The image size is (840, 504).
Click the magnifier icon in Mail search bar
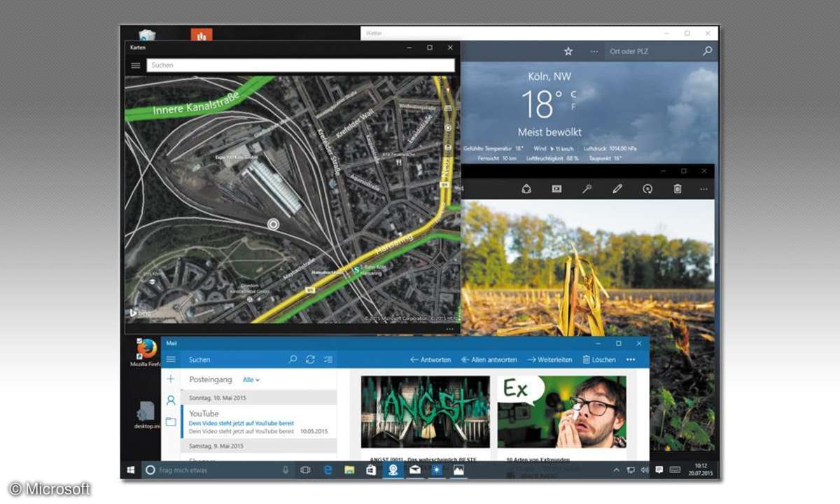point(293,359)
